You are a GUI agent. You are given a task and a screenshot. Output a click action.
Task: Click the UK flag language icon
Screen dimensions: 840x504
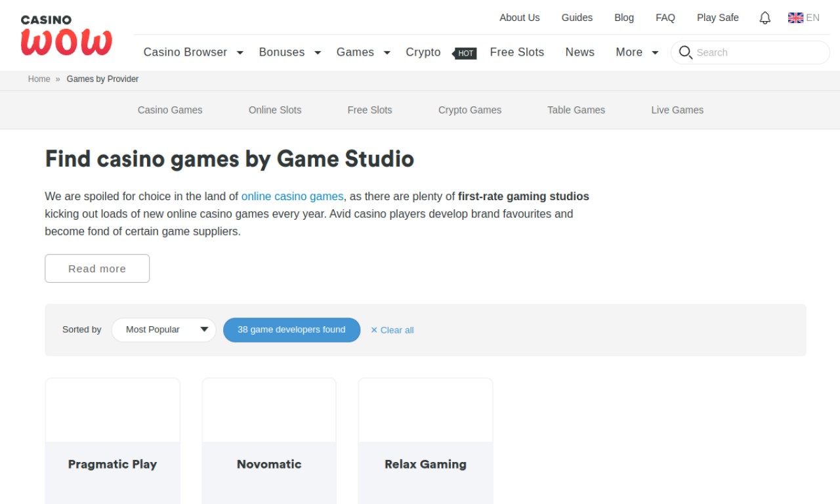pyautogui.click(x=795, y=18)
